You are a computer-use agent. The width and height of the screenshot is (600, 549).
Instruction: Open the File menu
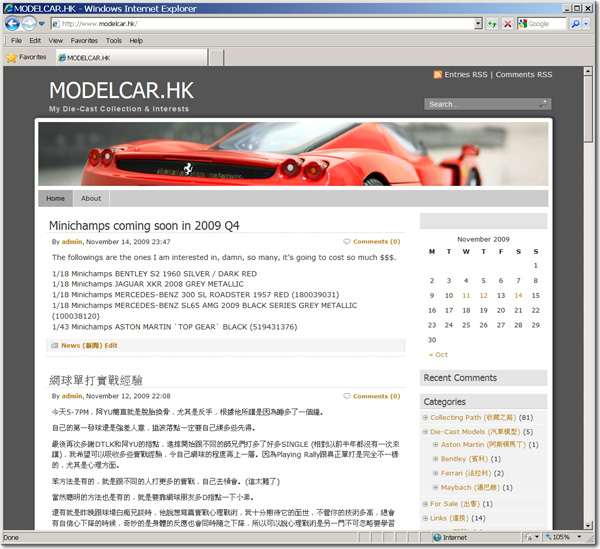coord(16,41)
